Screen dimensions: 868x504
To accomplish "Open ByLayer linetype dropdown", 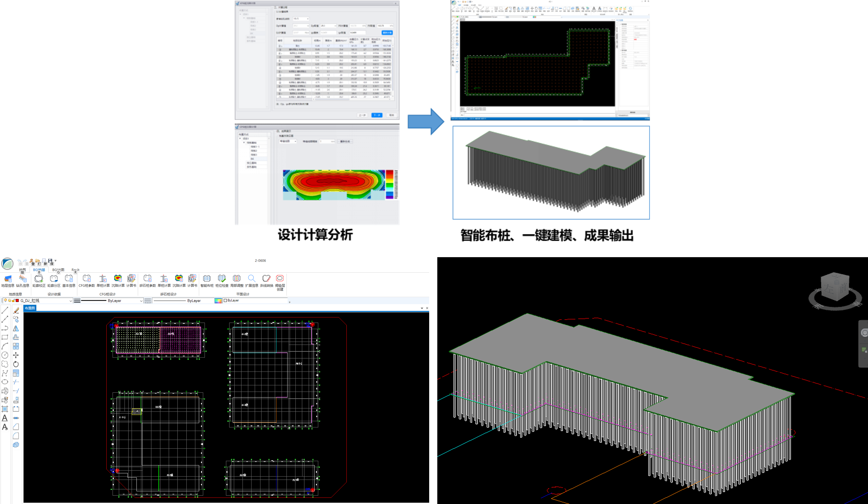I will (x=141, y=301).
